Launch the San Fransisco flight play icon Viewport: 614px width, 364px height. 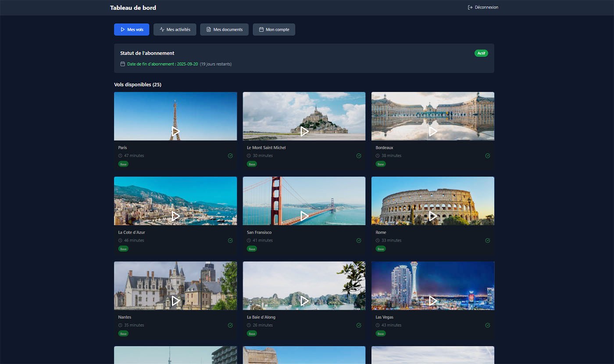304,216
